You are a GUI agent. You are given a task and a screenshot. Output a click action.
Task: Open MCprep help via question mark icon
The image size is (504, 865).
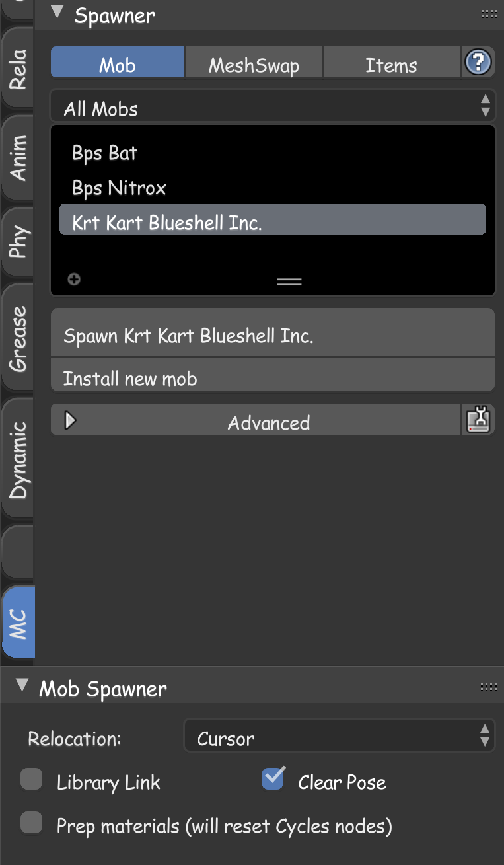point(478,61)
